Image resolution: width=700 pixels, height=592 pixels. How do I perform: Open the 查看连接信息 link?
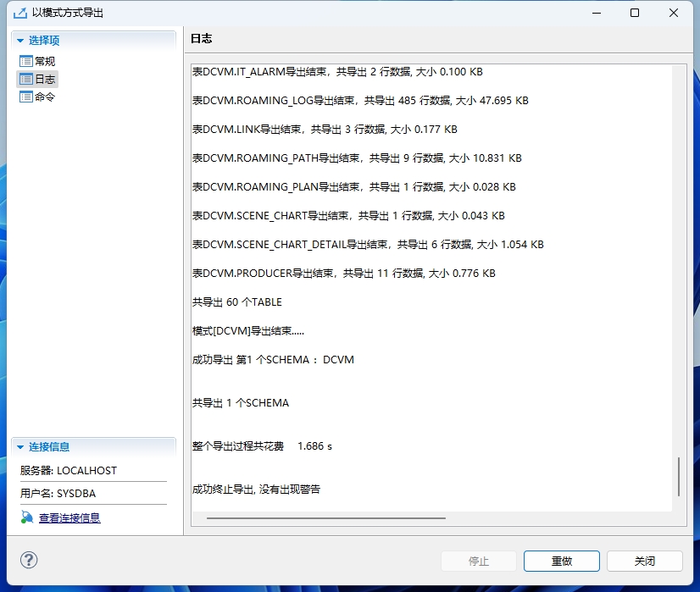69,518
